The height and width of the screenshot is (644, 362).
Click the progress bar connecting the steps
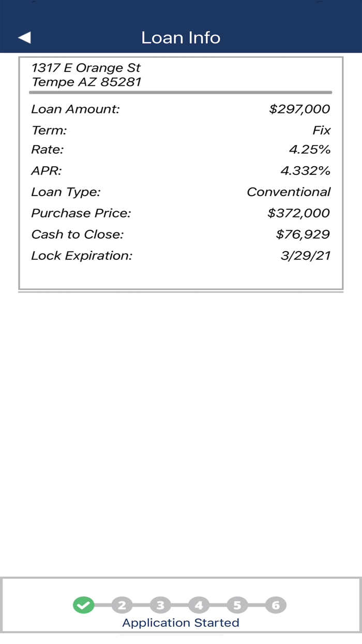coord(180,604)
